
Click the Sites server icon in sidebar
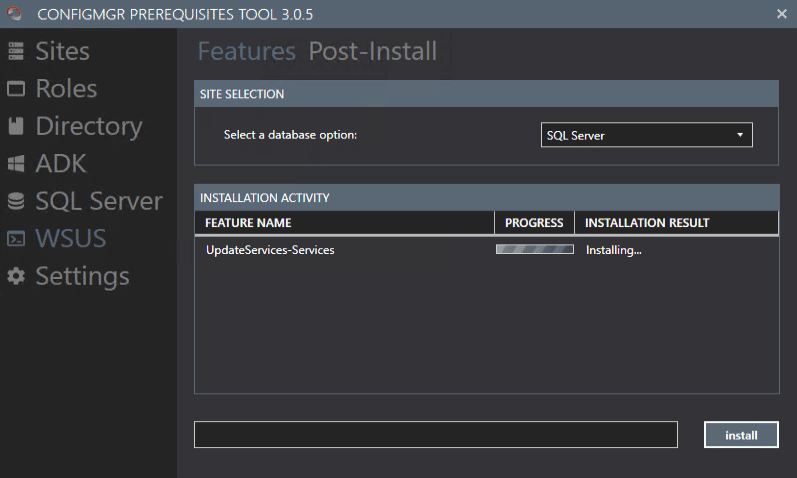[16, 51]
